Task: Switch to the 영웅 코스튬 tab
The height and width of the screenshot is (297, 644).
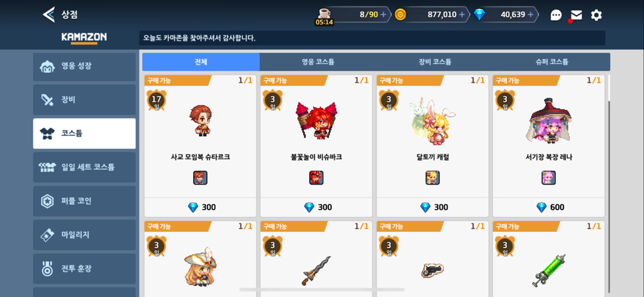Action: tap(318, 62)
